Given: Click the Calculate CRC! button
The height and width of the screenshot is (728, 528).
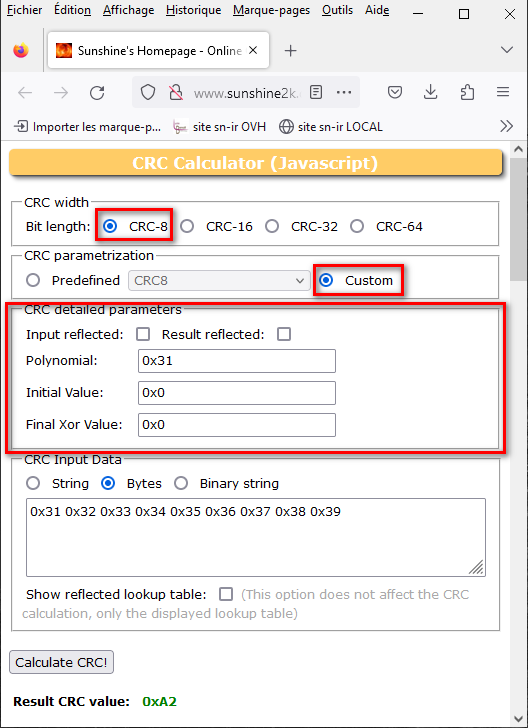Looking at the screenshot, I should tap(61, 662).
